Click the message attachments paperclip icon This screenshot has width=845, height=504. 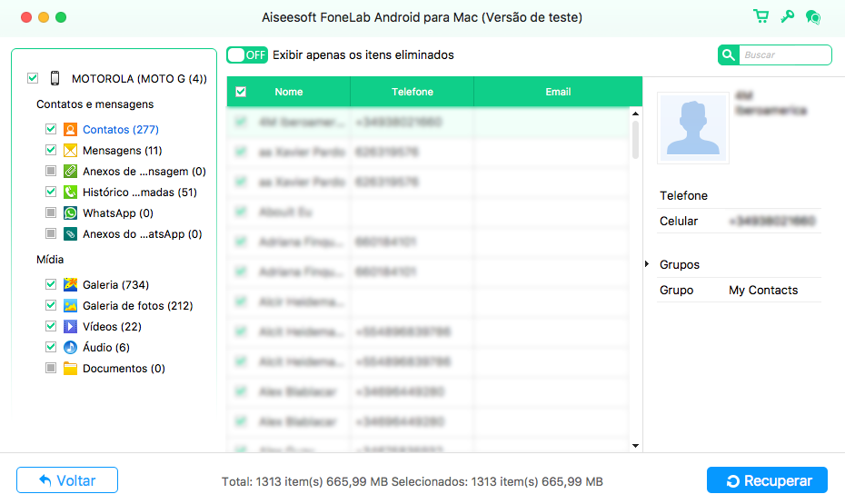pos(70,172)
